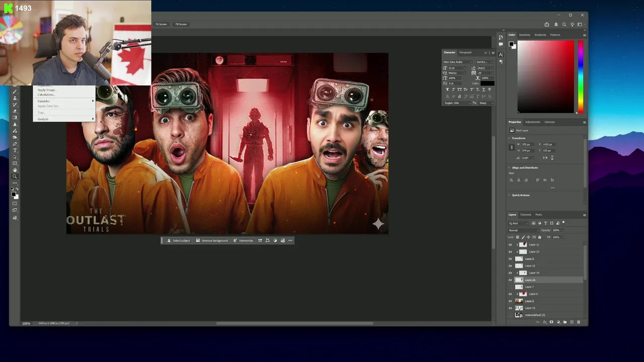This screenshot has height=362, width=644.
Task: Lock position move icon
Action: [x=528, y=237]
